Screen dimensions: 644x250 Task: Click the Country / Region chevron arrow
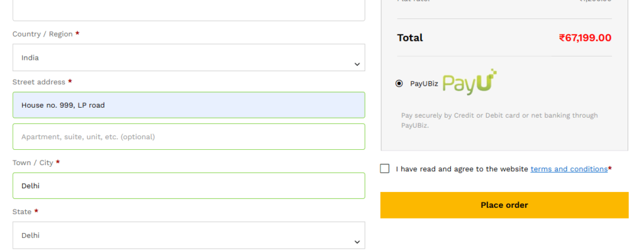point(357,64)
